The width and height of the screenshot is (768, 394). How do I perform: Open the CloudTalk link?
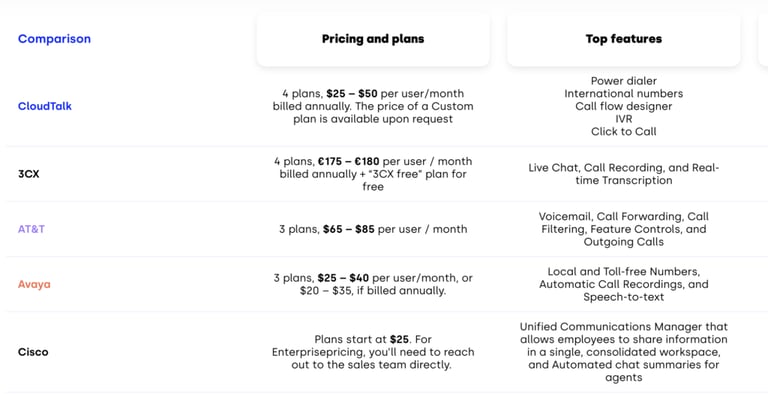(x=45, y=106)
